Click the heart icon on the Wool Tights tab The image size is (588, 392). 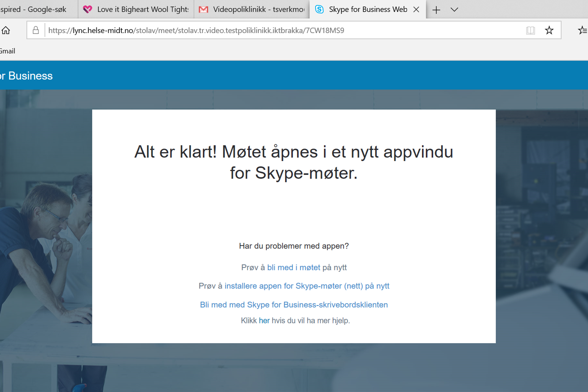(88, 9)
